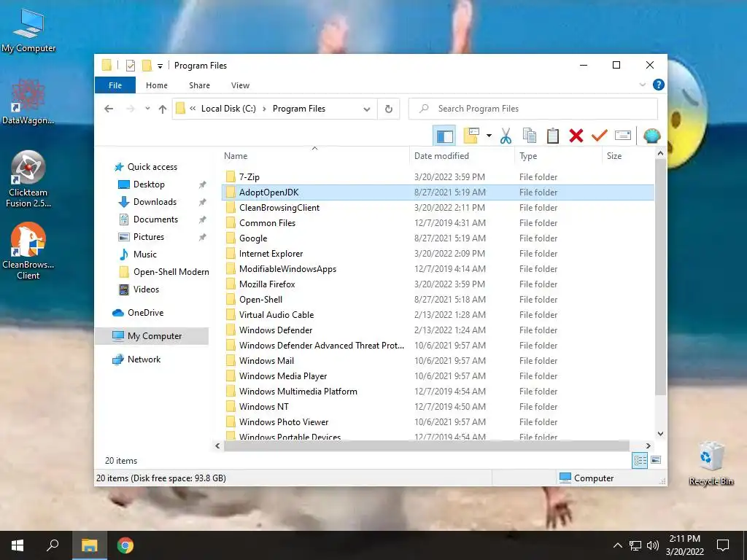747x560 pixels.
Task: Expand the ribbon chevron near Help
Action: pos(643,85)
